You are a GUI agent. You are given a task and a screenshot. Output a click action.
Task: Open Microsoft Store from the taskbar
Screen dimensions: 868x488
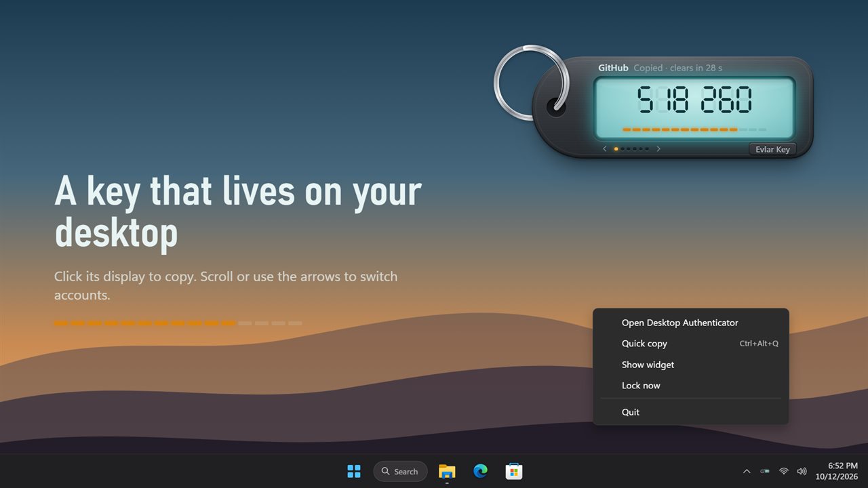tap(513, 471)
